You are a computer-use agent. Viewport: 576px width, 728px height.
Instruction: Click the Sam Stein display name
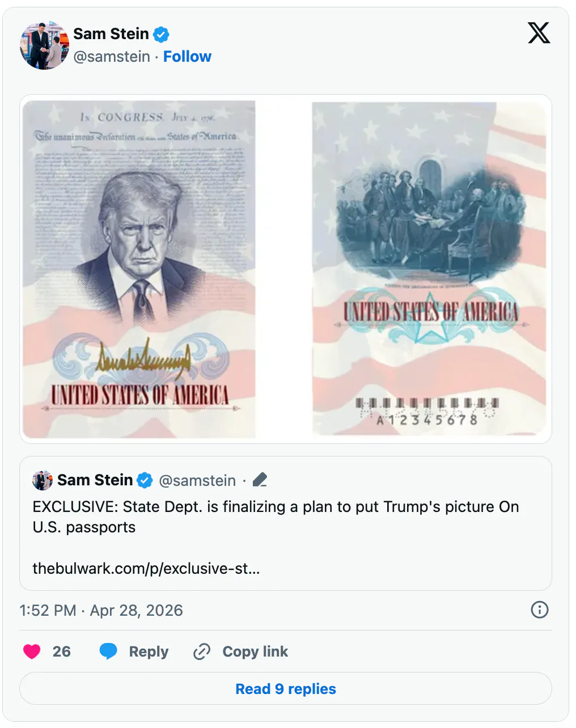click(112, 33)
